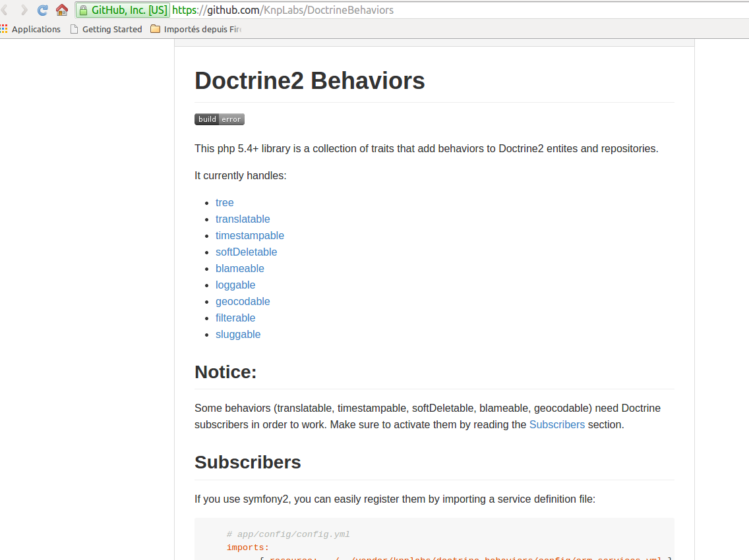The width and height of the screenshot is (749, 560).
Task: Open the sluggable behavior link
Action: click(x=238, y=334)
